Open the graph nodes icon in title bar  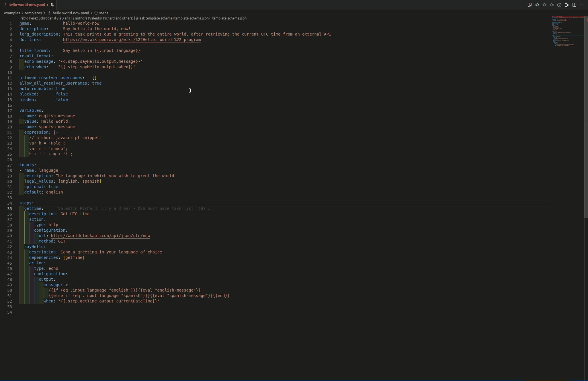567,5
